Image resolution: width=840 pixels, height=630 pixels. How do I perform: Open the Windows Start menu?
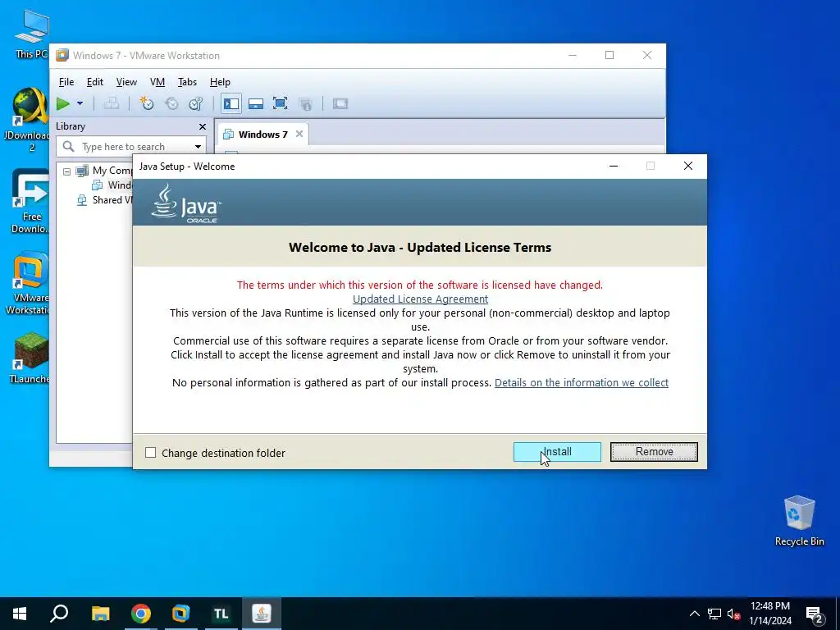(20, 614)
